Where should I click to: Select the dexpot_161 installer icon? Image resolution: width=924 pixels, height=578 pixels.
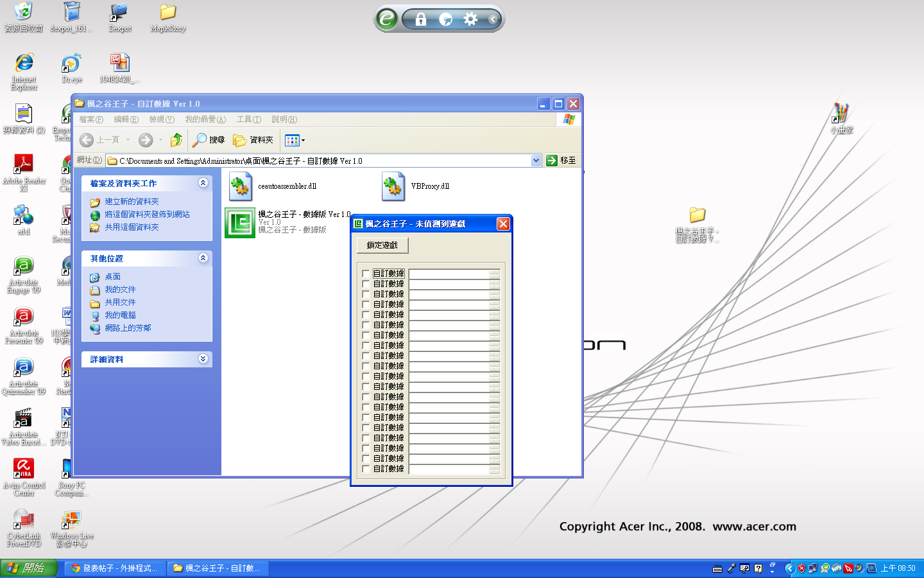click(x=71, y=17)
